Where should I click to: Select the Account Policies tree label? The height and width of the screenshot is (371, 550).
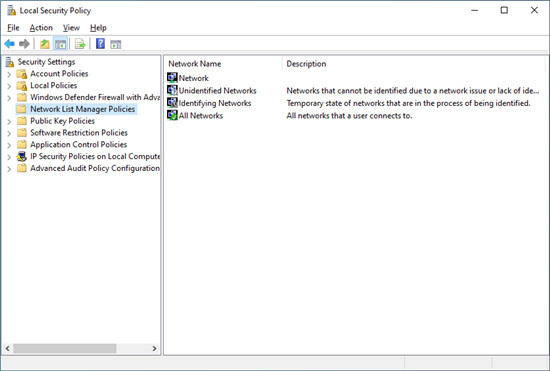[59, 74]
